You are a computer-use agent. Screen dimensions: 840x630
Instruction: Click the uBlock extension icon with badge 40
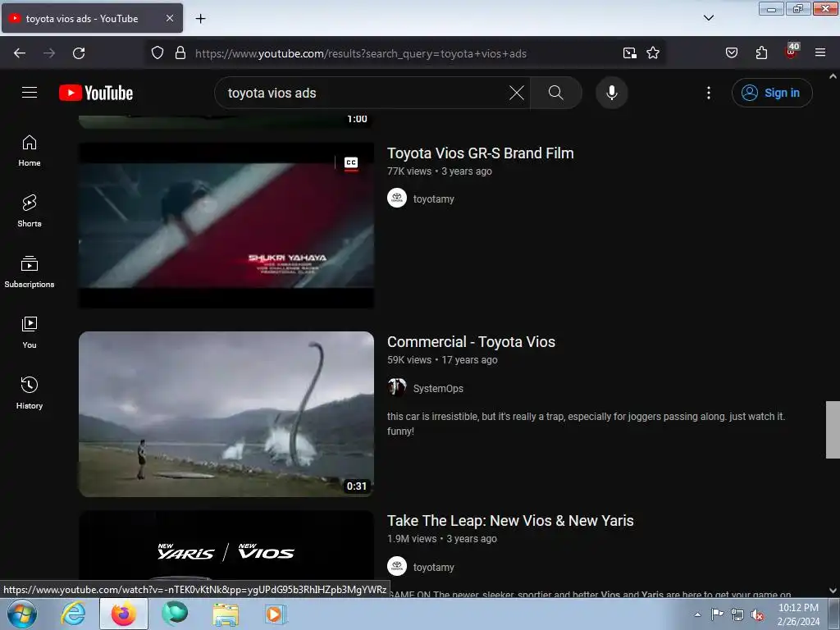(x=792, y=52)
